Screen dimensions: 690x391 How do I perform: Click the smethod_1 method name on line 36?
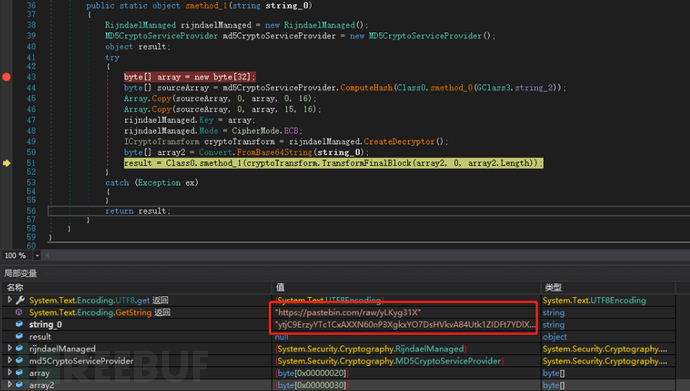point(207,6)
